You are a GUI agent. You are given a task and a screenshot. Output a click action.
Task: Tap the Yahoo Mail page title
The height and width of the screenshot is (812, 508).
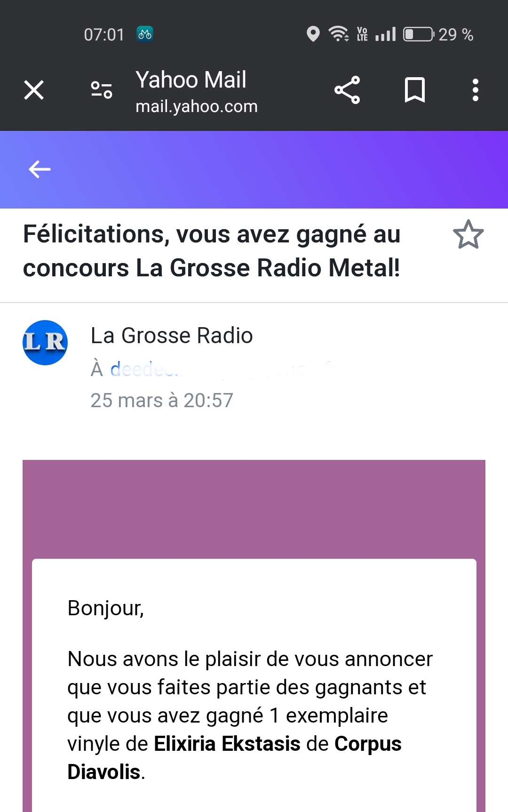191,80
